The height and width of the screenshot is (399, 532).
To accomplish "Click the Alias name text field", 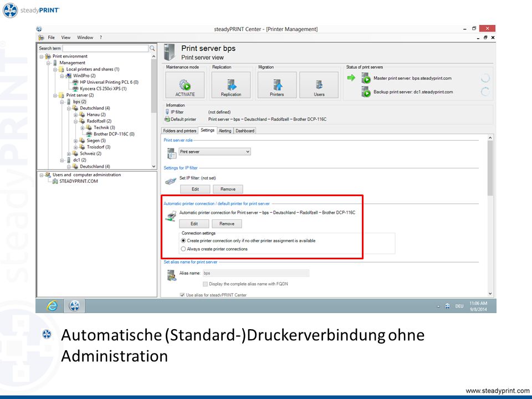I will 256,273.
